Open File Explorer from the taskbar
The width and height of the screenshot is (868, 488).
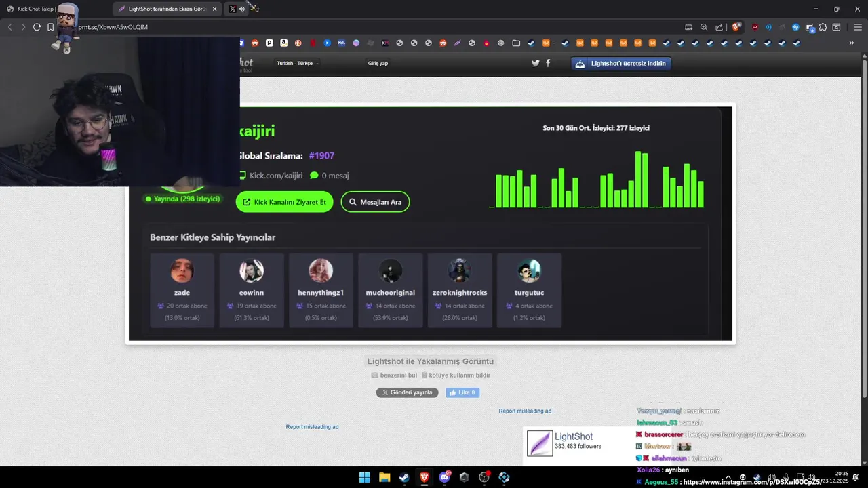(x=384, y=477)
